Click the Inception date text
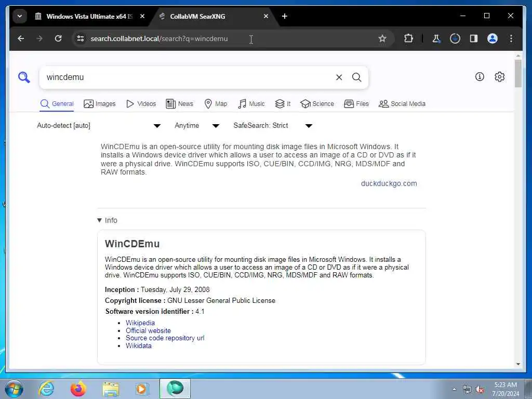This screenshot has height=399, width=532. pyautogui.click(x=175, y=290)
